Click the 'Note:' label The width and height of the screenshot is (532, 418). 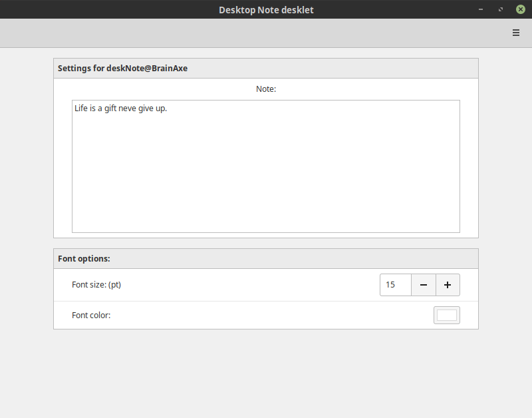point(266,89)
